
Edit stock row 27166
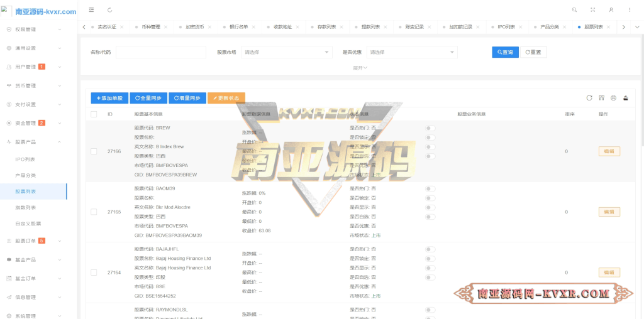pos(609,151)
